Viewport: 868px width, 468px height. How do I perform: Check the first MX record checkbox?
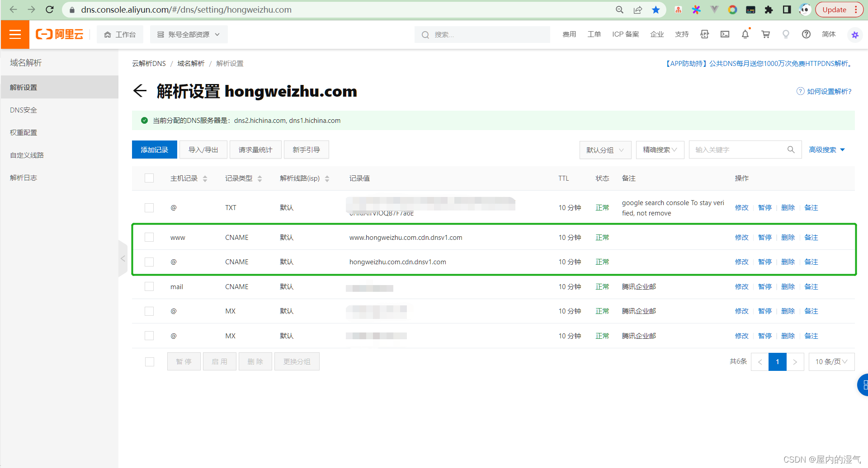pos(149,311)
